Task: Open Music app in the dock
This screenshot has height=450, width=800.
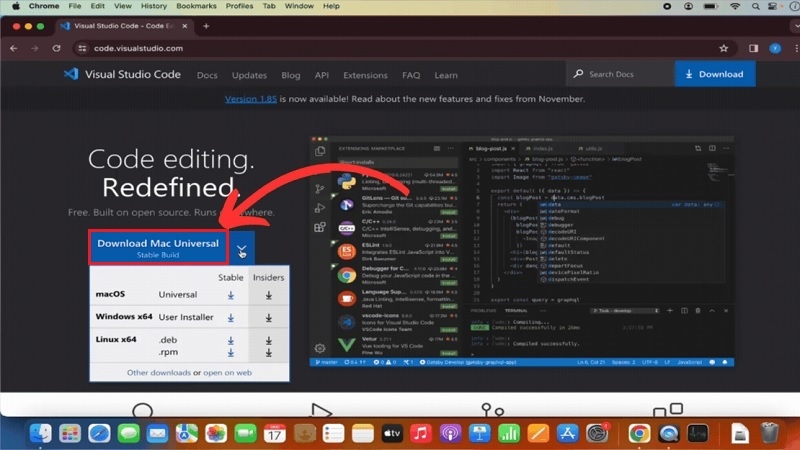Action: (x=421, y=433)
